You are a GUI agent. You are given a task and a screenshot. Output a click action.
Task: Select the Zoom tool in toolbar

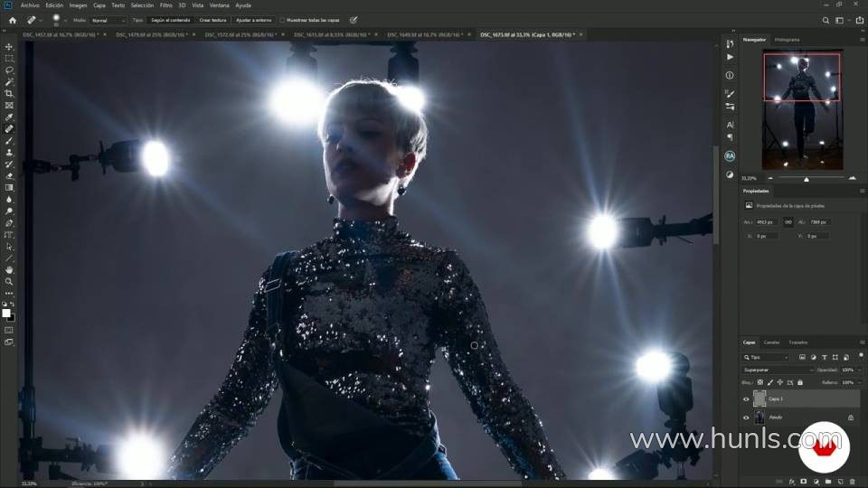point(9,281)
